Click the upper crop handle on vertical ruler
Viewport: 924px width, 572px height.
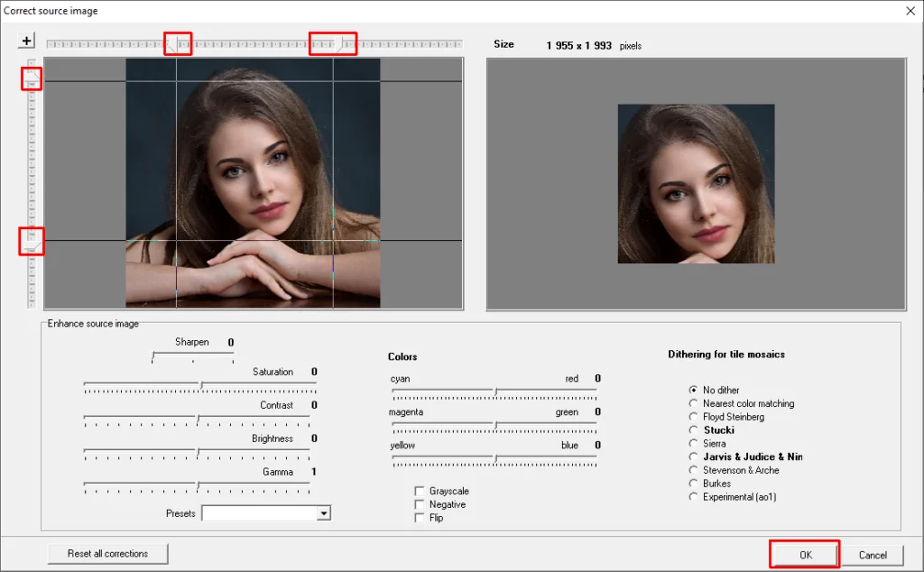tap(32, 76)
